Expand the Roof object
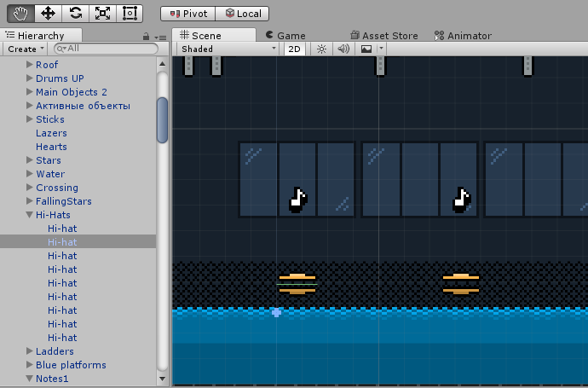This screenshot has width=588, height=388. click(30, 65)
